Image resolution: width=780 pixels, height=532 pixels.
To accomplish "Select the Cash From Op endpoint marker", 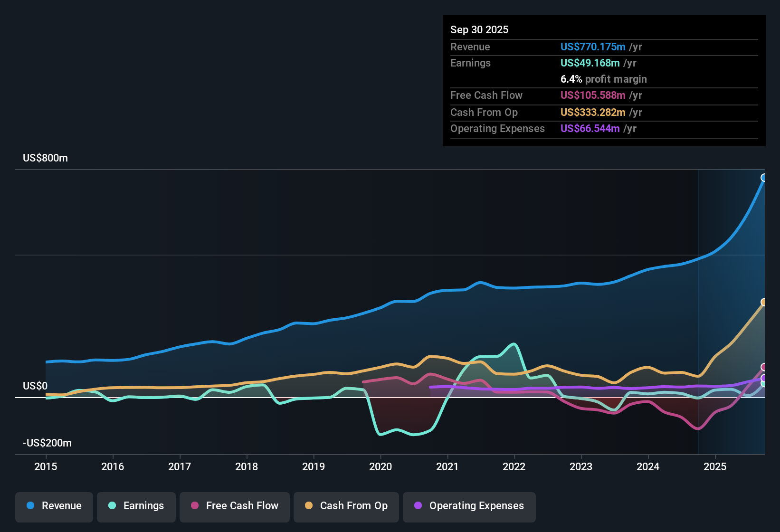I will coord(764,302).
